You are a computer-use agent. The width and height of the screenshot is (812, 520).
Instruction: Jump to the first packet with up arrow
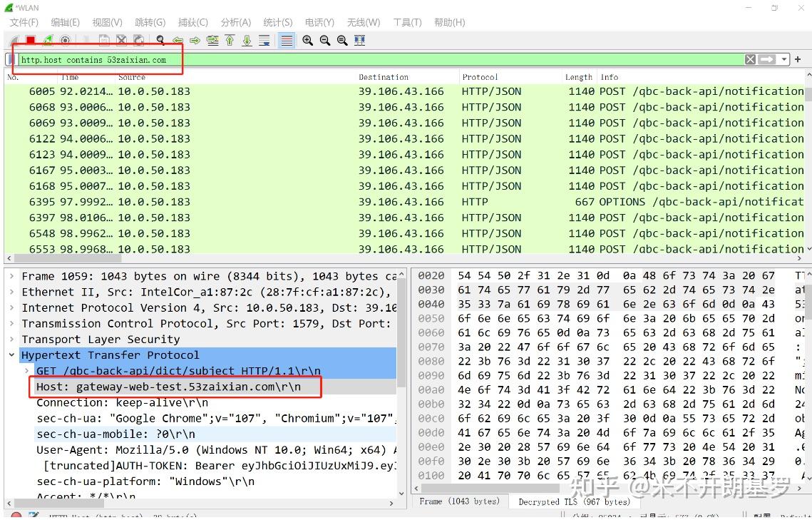pyautogui.click(x=229, y=40)
